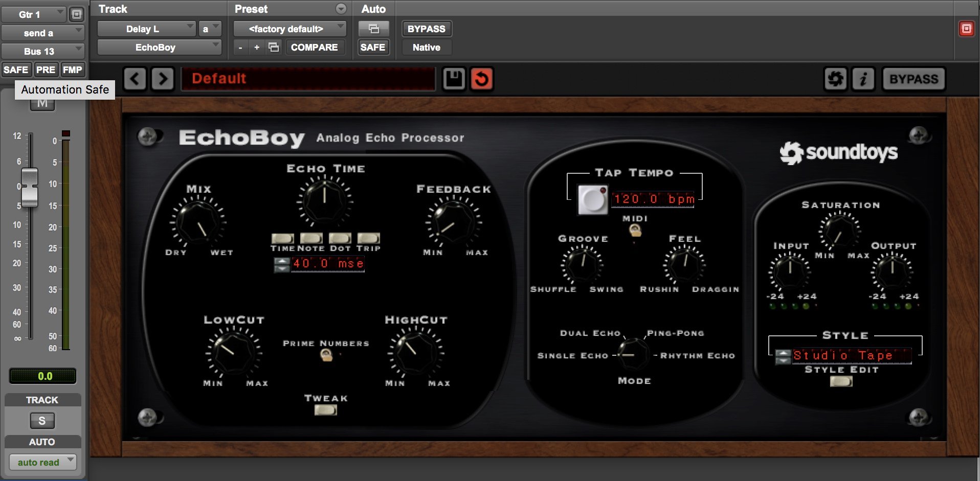Image resolution: width=980 pixels, height=481 pixels.
Task: Toggle the MIDI sync switch
Action: click(635, 231)
